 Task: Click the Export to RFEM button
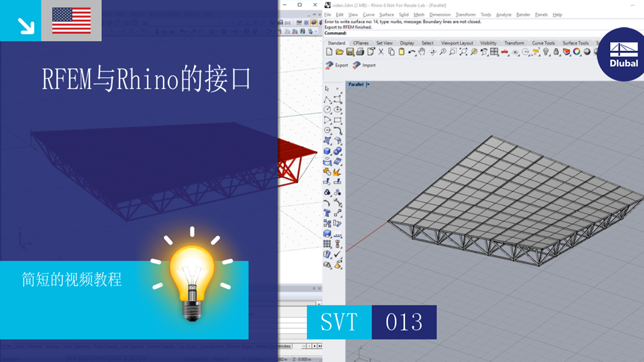[337, 65]
